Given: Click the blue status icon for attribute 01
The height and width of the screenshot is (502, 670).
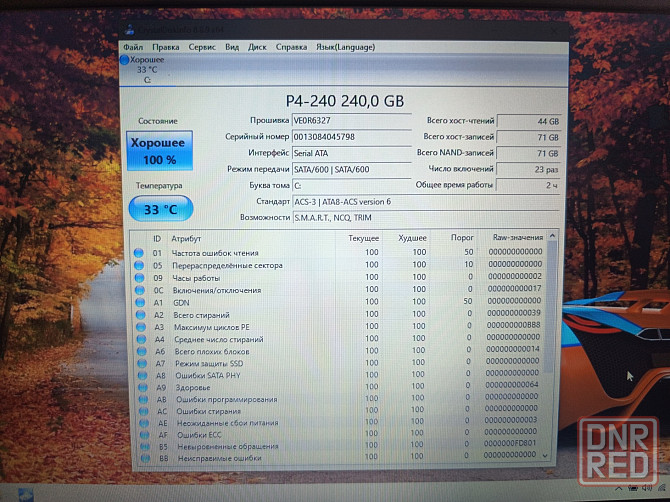Looking at the screenshot, I should (x=138, y=252).
